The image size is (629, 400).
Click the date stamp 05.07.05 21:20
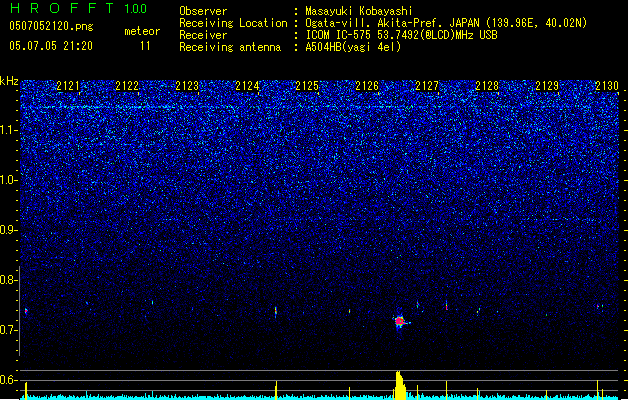(x=51, y=46)
